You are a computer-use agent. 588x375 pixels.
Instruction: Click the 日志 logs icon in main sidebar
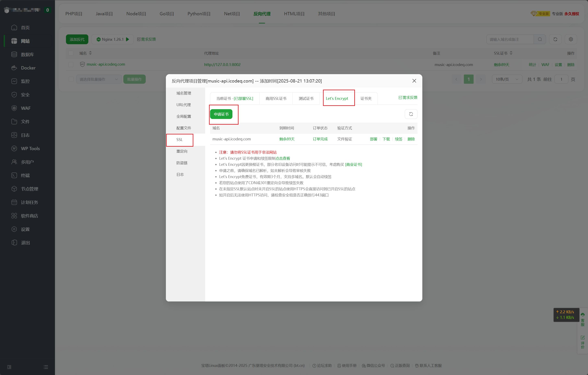click(x=14, y=135)
